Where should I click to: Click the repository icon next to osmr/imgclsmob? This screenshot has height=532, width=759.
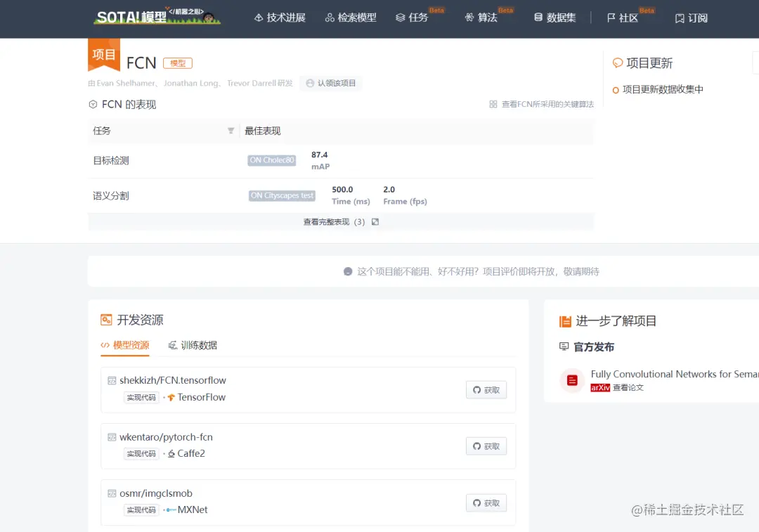pyautogui.click(x=112, y=493)
